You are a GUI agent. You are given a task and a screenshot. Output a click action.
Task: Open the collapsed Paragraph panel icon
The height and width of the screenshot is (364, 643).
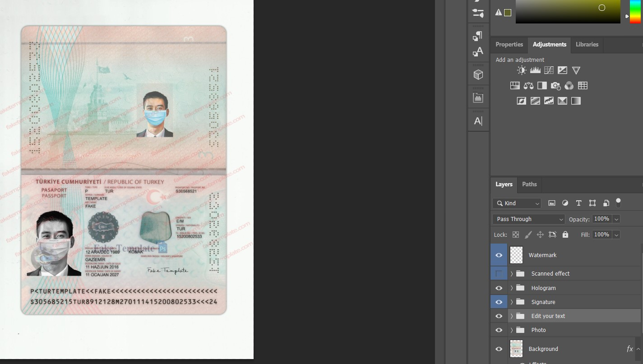478,36
